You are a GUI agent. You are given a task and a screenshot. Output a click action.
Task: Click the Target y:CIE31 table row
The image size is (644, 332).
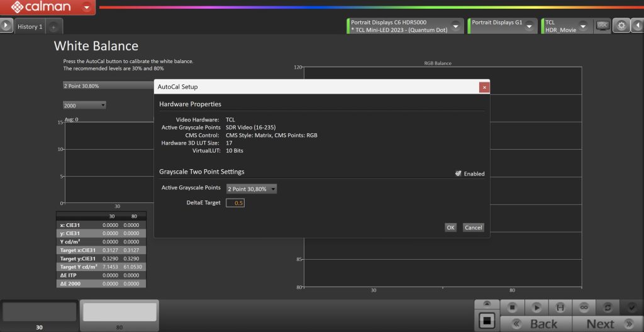pyautogui.click(x=101, y=258)
